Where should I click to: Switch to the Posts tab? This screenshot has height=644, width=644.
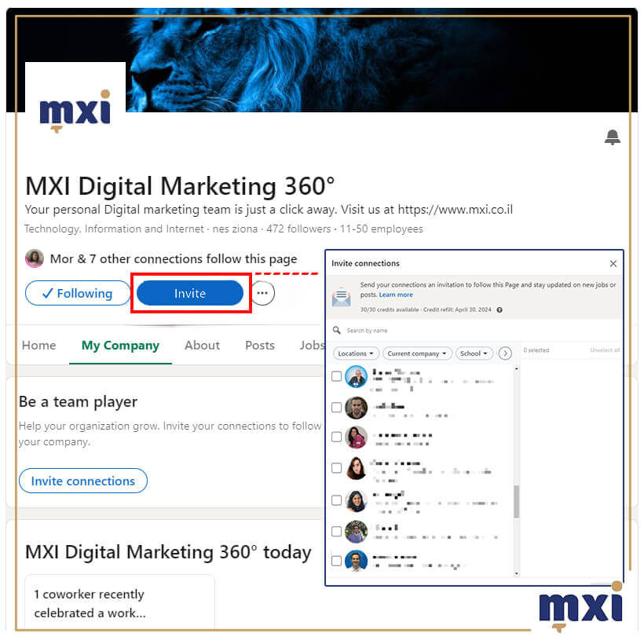click(x=260, y=346)
